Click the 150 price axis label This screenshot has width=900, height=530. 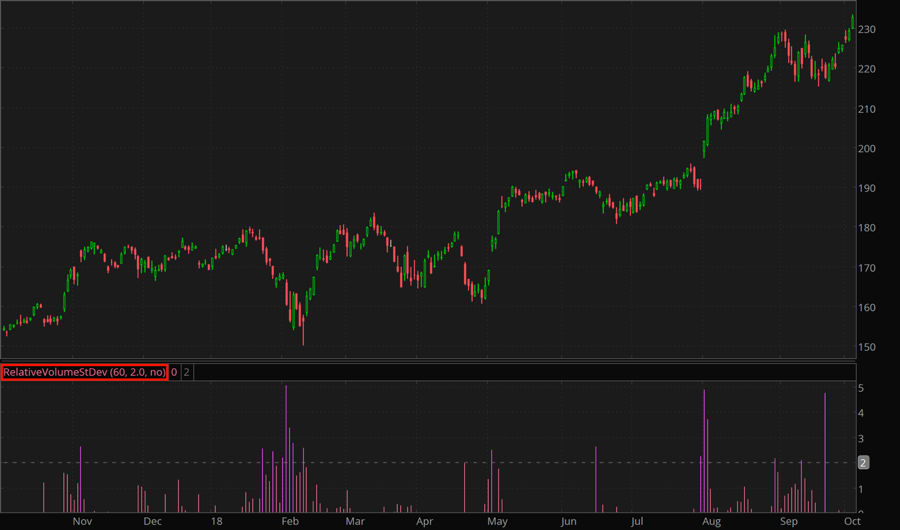pos(866,348)
